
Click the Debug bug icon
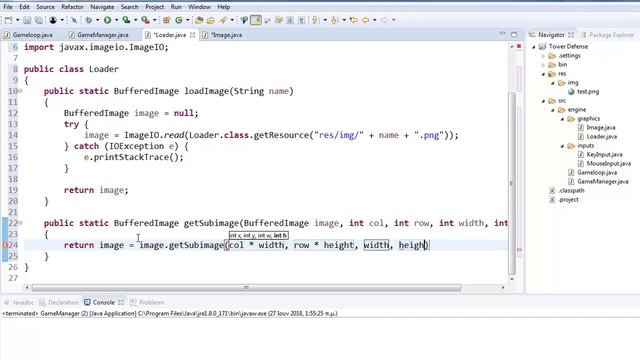89,20
